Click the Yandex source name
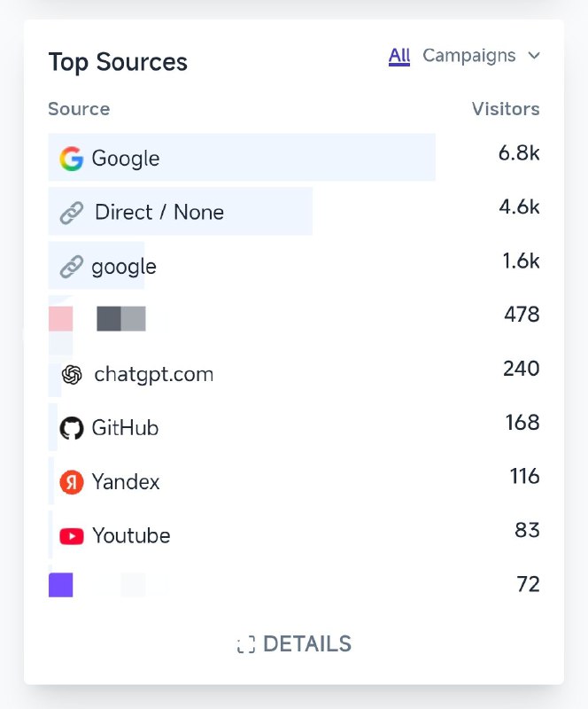Screen dimensions: 588x709 126,482
